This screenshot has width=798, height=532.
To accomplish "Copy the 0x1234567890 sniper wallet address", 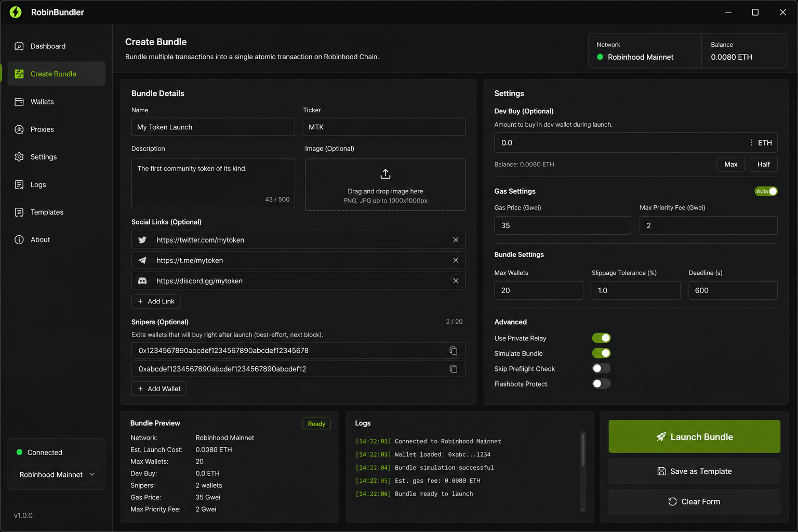I will [x=454, y=351].
